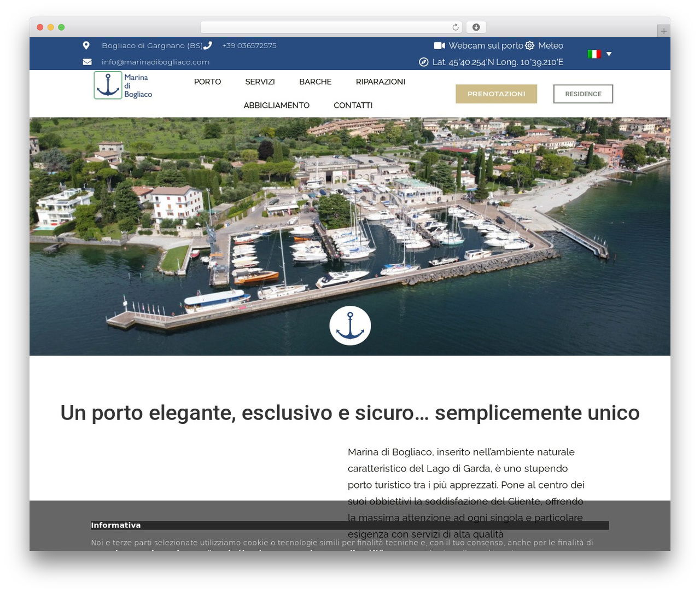The width and height of the screenshot is (700, 593).
Task: Click the email envelope icon
Action: point(87,62)
